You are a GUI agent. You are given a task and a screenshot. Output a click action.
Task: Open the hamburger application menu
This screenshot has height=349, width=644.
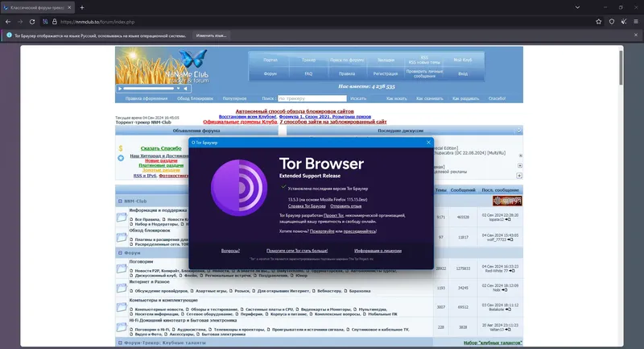[636, 22]
